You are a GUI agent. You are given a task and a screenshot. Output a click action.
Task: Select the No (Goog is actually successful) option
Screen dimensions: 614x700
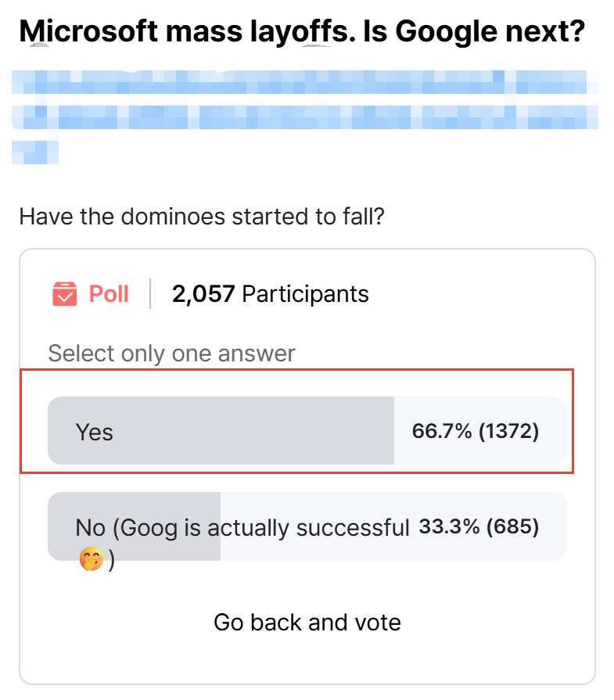point(307,526)
